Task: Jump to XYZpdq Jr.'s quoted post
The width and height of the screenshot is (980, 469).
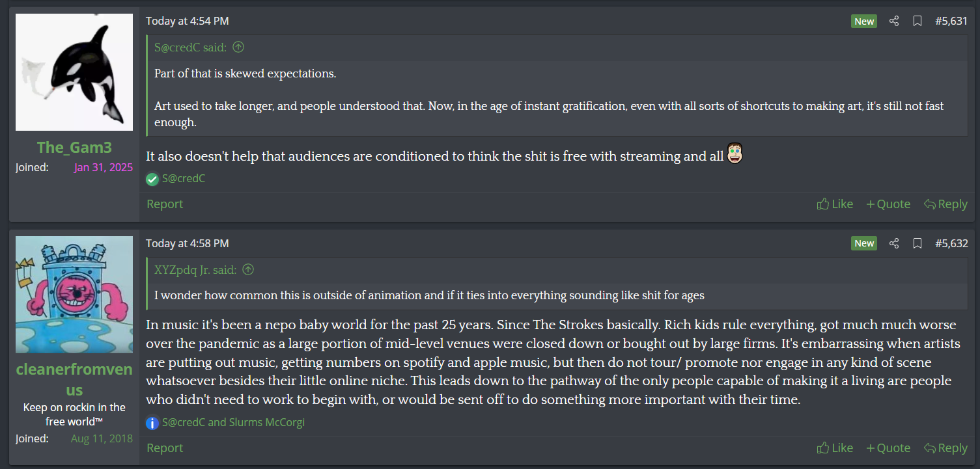Action: 248,269
